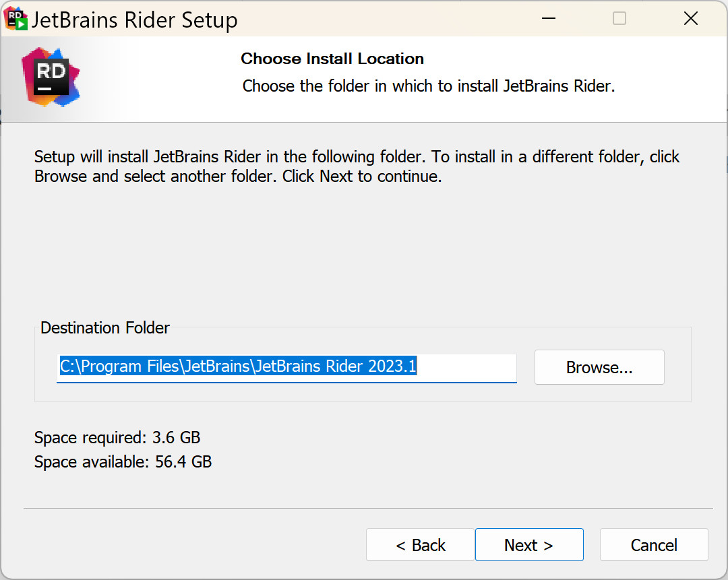The height and width of the screenshot is (580, 728).
Task: Click the 'Destination Folder' group label
Action: (x=105, y=328)
